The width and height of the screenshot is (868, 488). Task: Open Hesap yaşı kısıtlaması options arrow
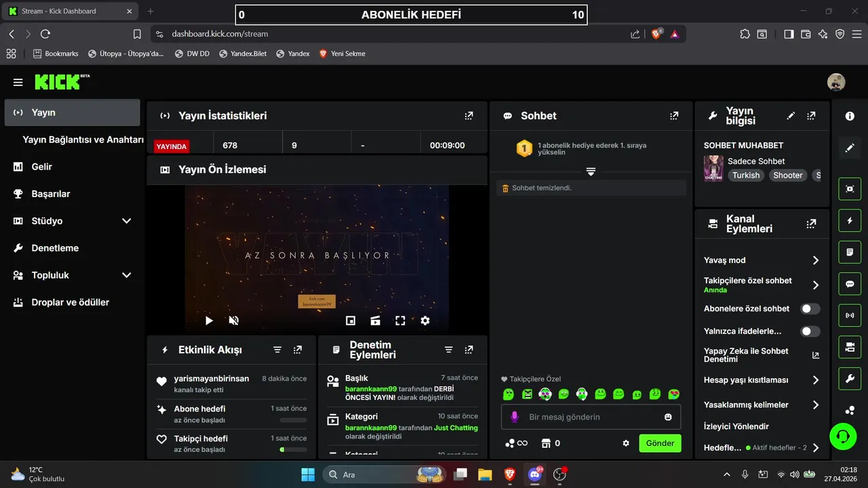click(816, 380)
